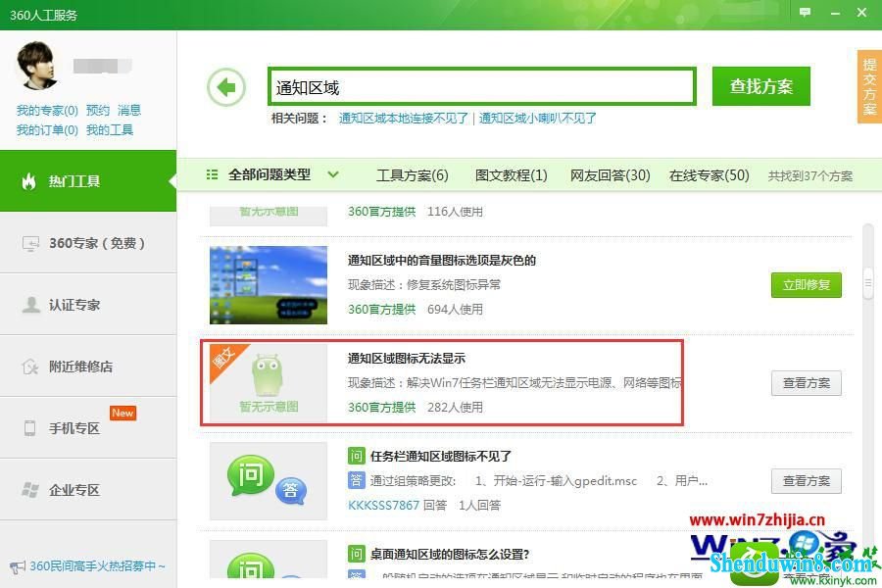Open the 消息 link
882x588 pixels.
click(129, 111)
